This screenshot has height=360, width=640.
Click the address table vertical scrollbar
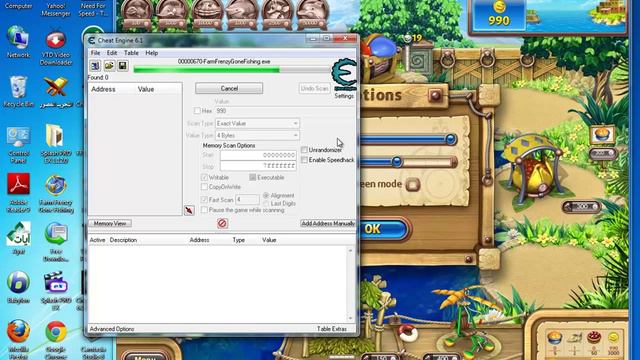coord(350,284)
